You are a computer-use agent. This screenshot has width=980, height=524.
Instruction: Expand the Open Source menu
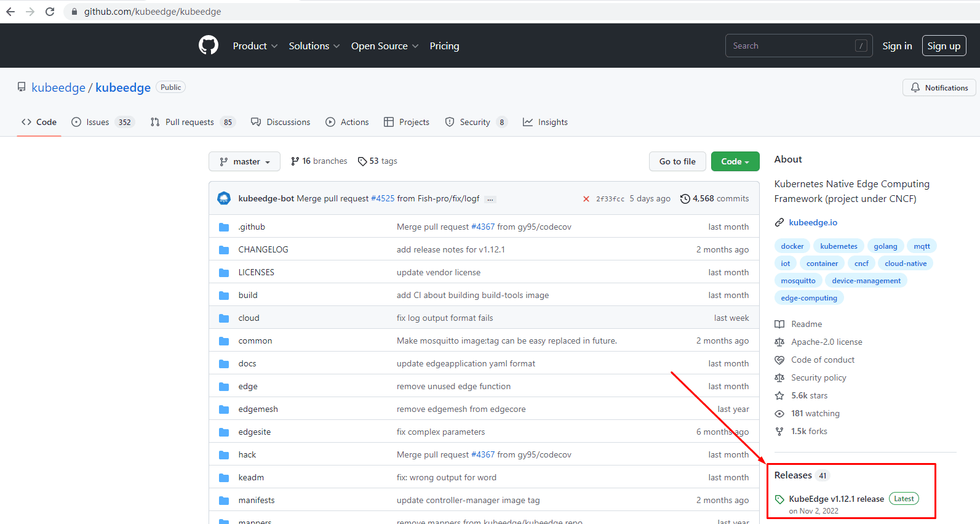click(385, 46)
